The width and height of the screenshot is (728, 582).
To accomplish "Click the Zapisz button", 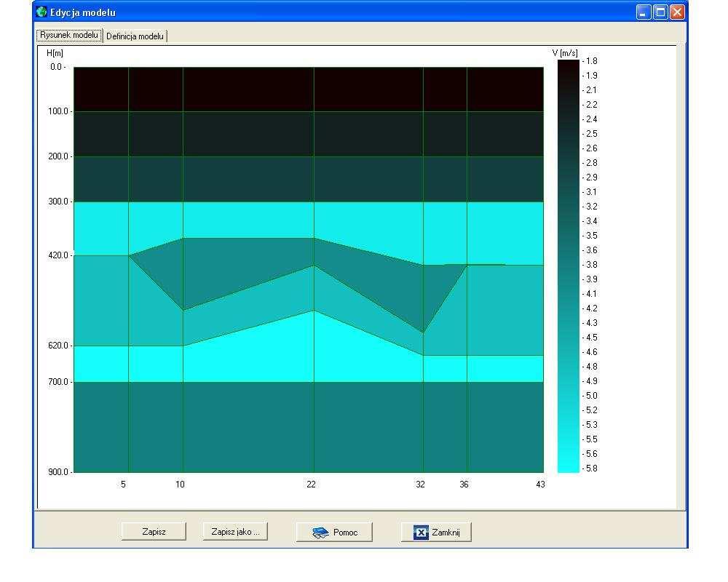I will (154, 531).
